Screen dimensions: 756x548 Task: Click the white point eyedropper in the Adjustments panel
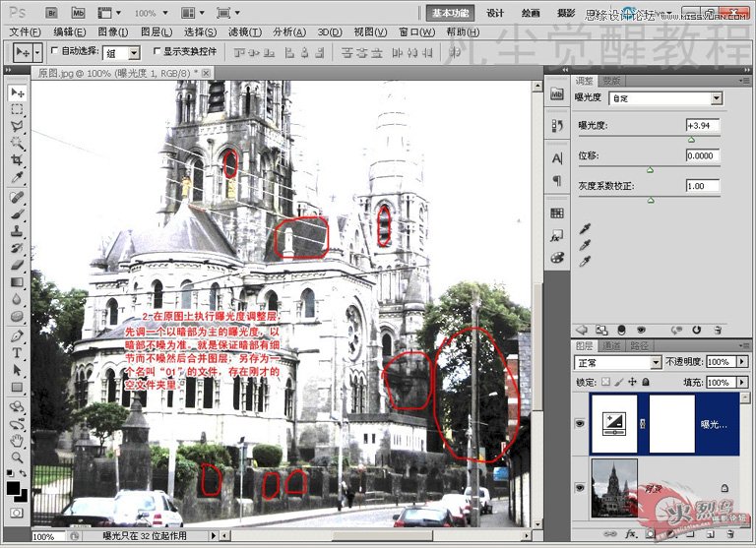pos(585,262)
